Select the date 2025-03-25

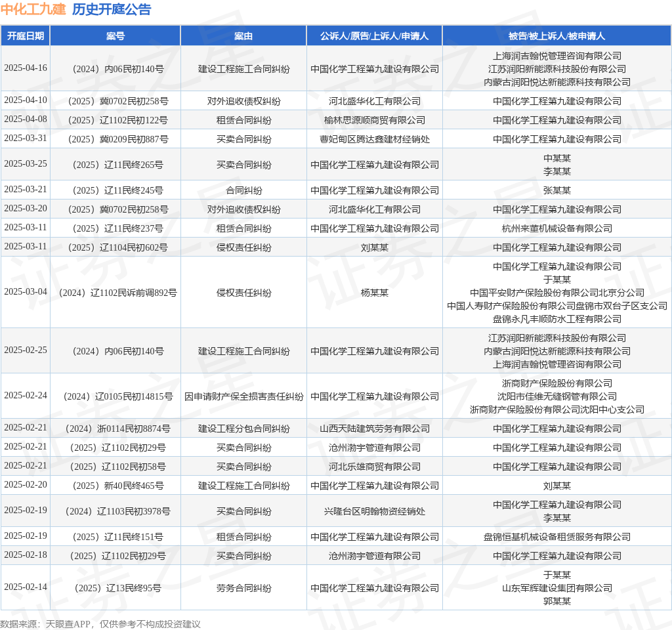click(26, 164)
